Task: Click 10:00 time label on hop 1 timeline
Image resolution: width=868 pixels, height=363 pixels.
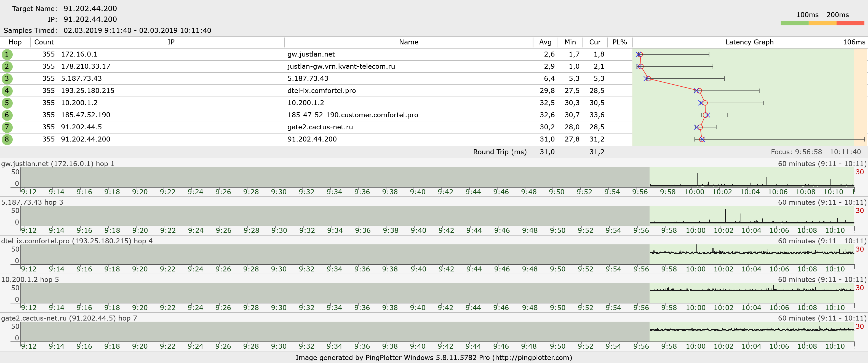Action: pyautogui.click(x=694, y=192)
